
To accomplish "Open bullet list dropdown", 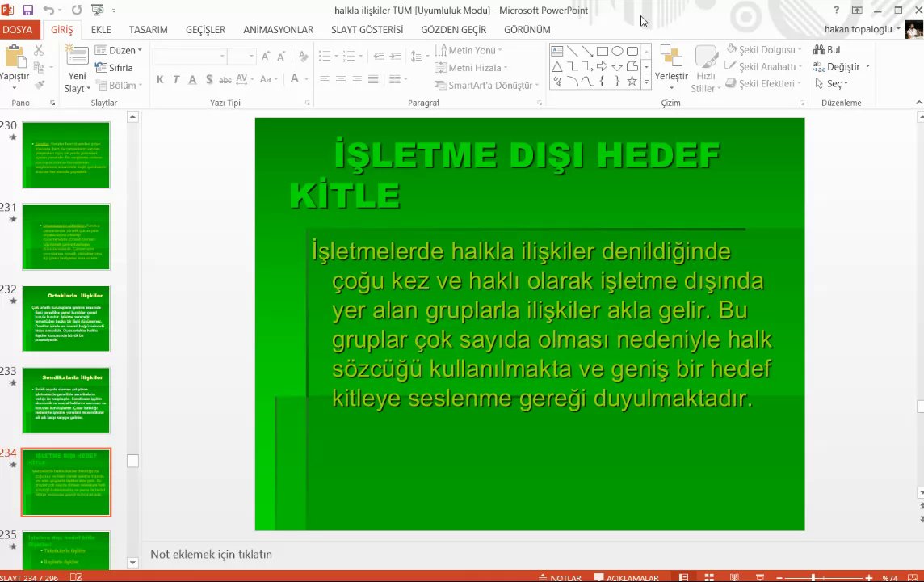I will (x=336, y=56).
